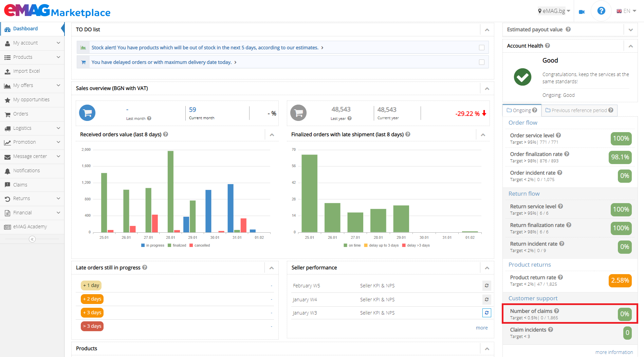This screenshot has width=644, height=357.
Task: Check the Stock alert task checkbox
Action: [x=482, y=48]
